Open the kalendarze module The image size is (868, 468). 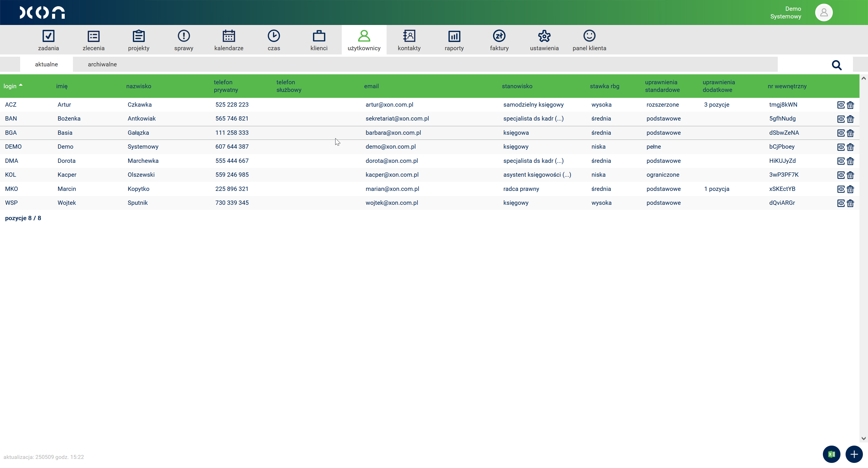[x=229, y=40]
